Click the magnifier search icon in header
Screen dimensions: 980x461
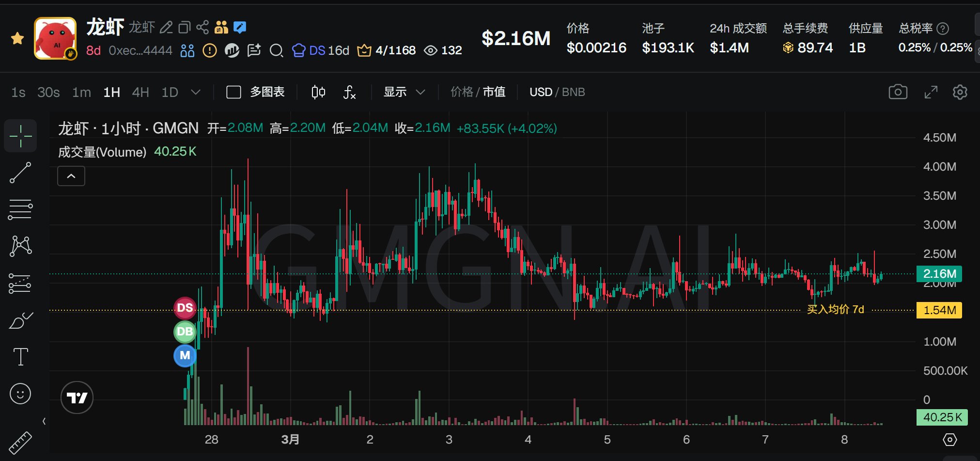coord(277,50)
